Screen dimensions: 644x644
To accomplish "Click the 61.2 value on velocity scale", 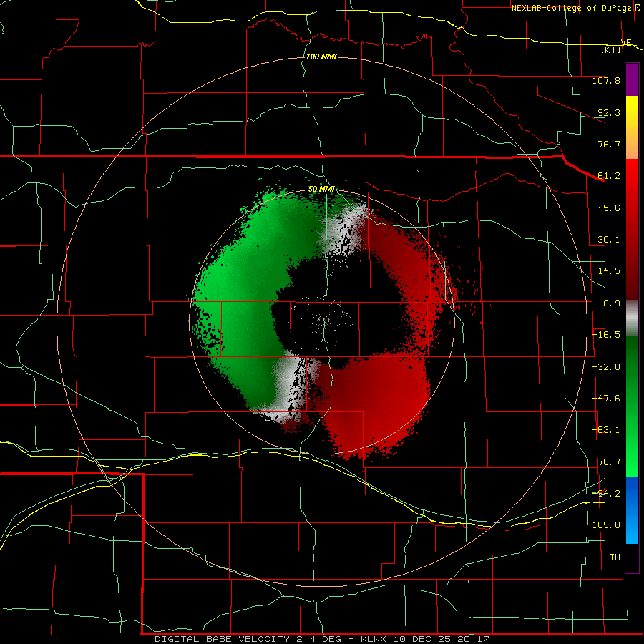I will pos(609,176).
